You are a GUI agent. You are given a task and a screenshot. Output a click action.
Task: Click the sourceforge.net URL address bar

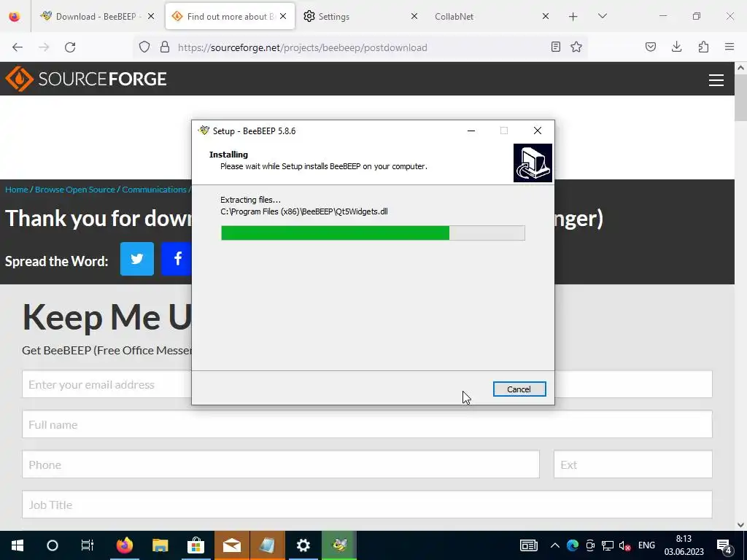pyautogui.click(x=303, y=47)
